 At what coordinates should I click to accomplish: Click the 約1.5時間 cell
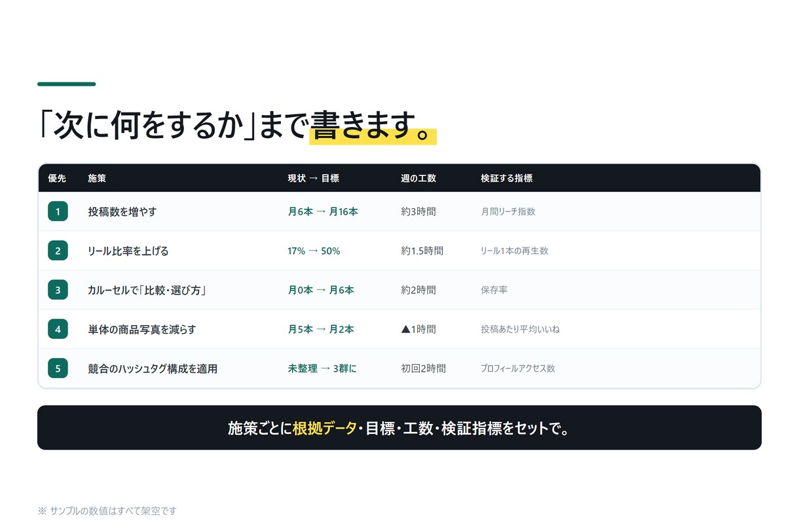pos(422,251)
